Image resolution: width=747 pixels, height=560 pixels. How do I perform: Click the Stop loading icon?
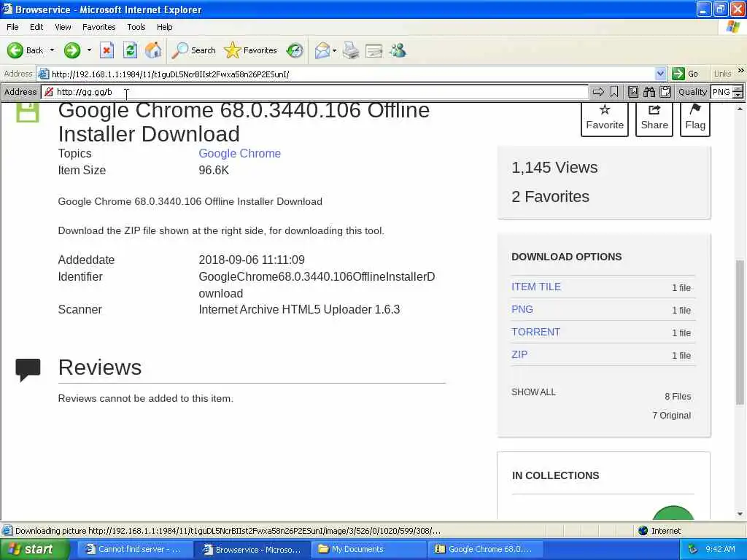tap(107, 50)
